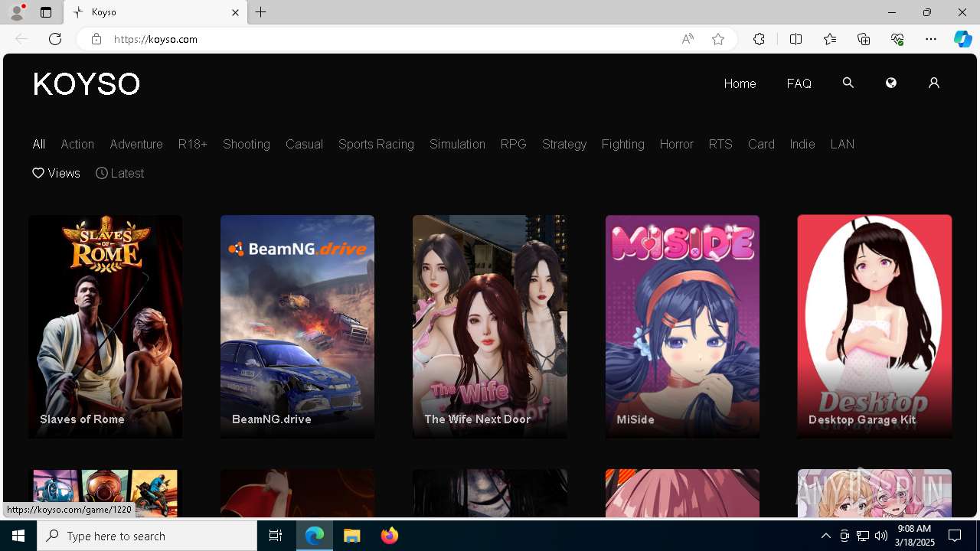Open the user account icon
The image size is (980, 551).
933,83
